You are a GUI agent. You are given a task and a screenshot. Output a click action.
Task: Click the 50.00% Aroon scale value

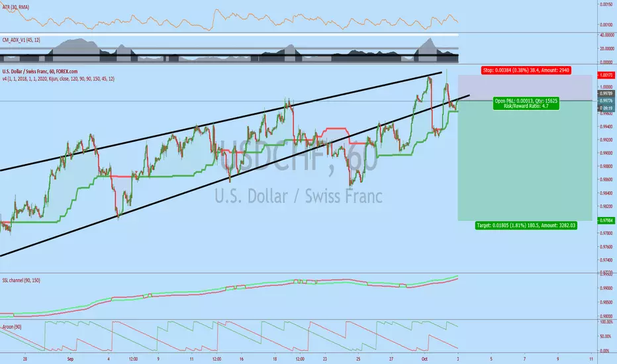pos(606,336)
